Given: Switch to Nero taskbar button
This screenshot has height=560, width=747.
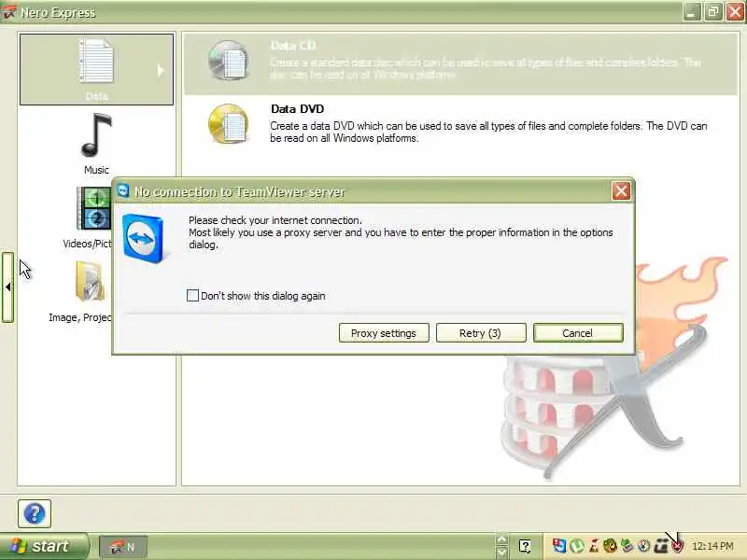Looking at the screenshot, I should point(123,547).
